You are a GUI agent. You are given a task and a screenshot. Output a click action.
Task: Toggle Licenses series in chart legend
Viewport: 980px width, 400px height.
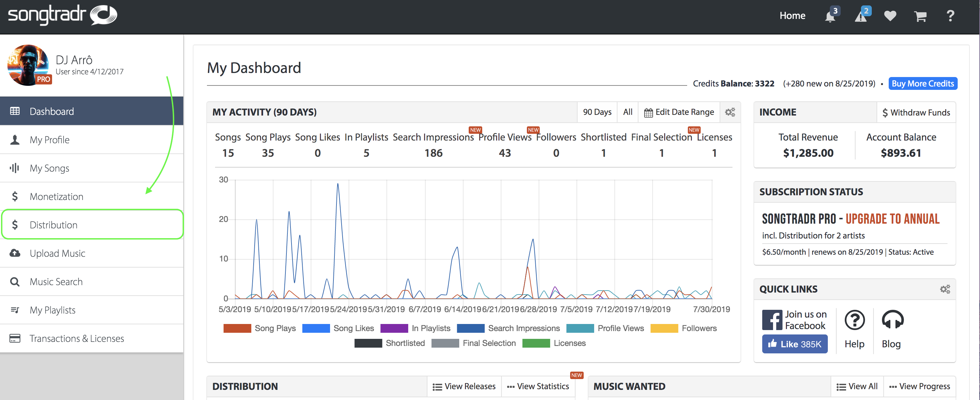pos(554,343)
